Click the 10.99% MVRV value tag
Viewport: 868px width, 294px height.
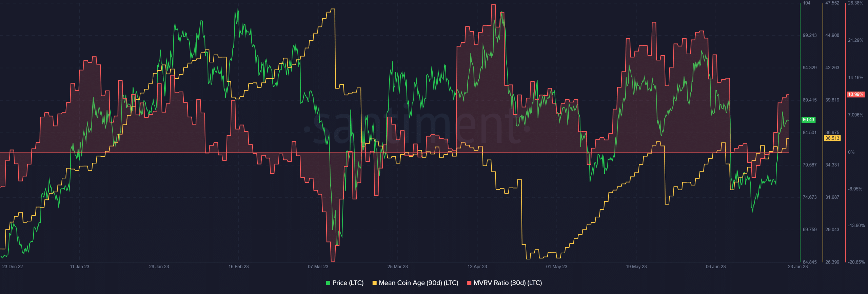click(x=856, y=94)
